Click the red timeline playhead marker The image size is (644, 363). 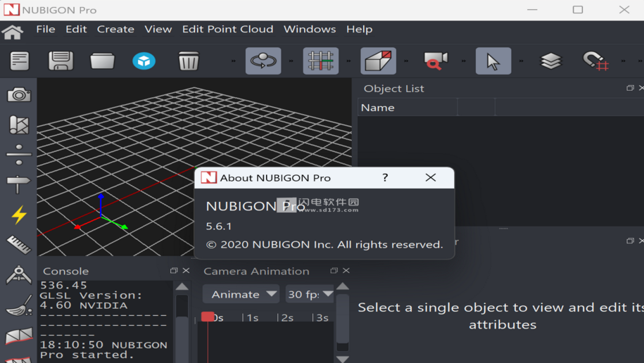coord(208,317)
